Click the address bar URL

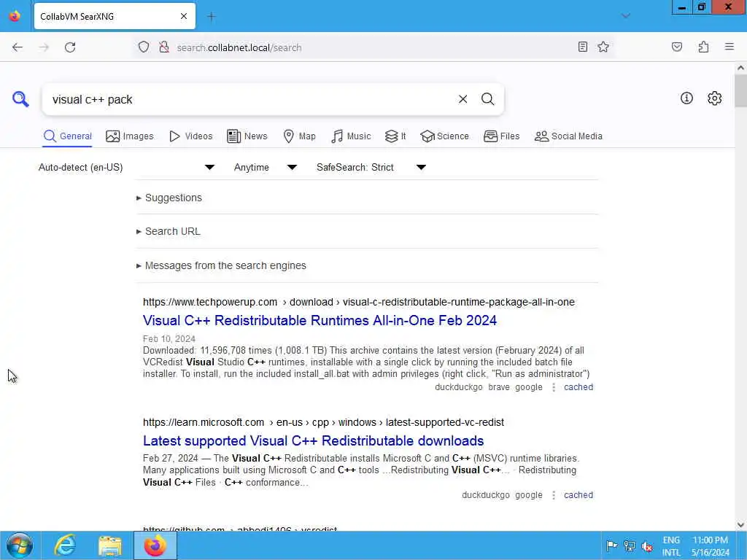[239, 47]
